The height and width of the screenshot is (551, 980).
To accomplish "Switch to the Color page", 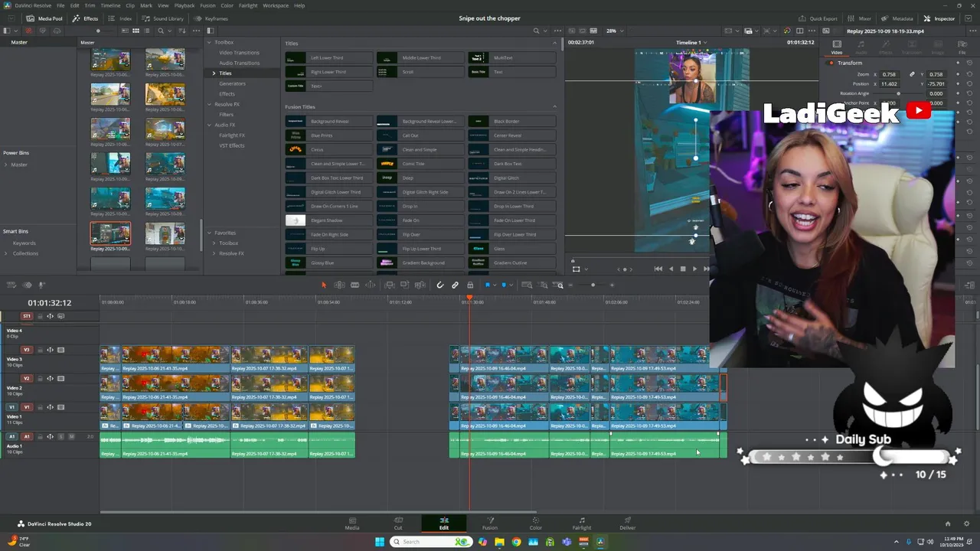I will (x=536, y=523).
